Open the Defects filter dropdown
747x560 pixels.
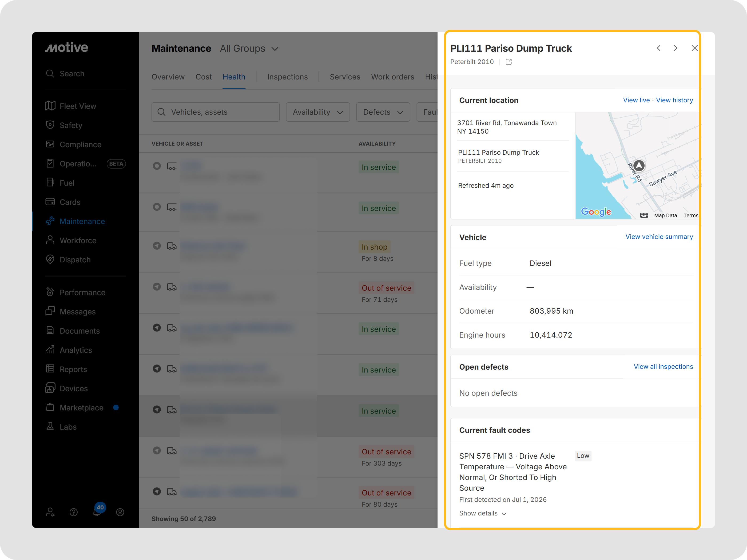[383, 112]
